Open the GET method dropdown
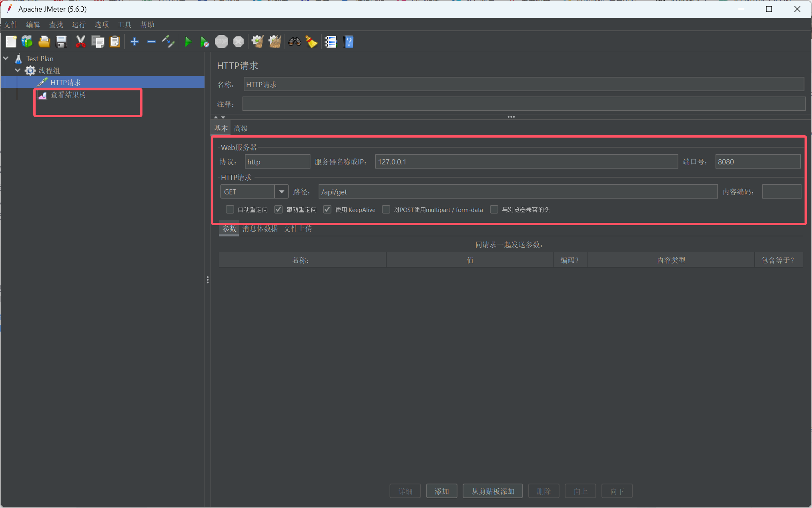Image resolution: width=812 pixels, height=508 pixels. coord(282,191)
